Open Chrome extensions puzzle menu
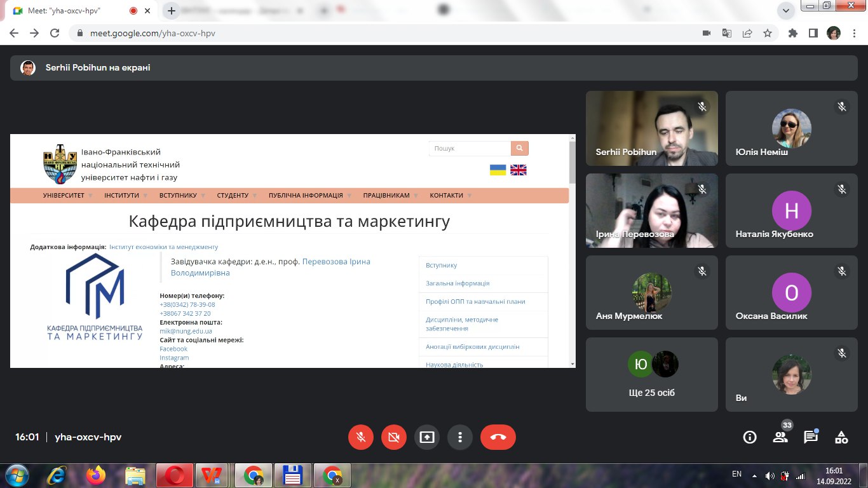Viewport: 868px width, 488px height. coord(792,33)
